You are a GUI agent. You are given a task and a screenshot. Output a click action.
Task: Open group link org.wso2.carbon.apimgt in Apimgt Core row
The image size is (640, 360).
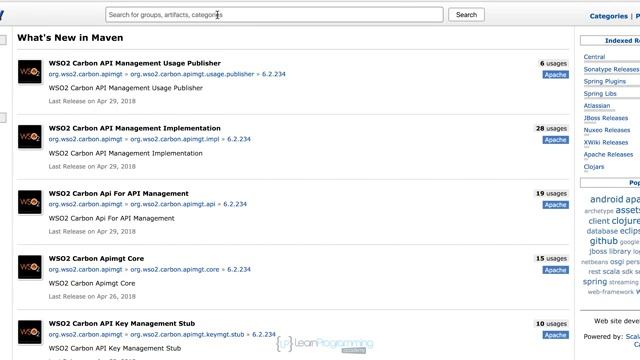point(85,269)
